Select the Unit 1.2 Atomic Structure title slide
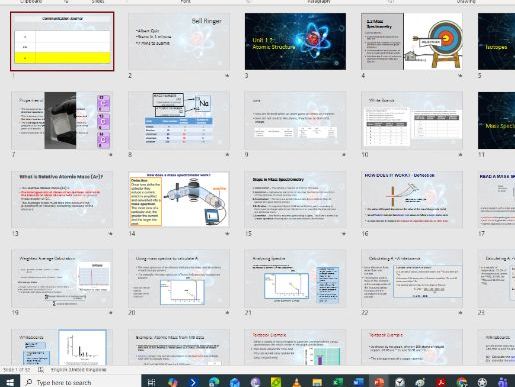The image size is (515, 387). (295, 41)
